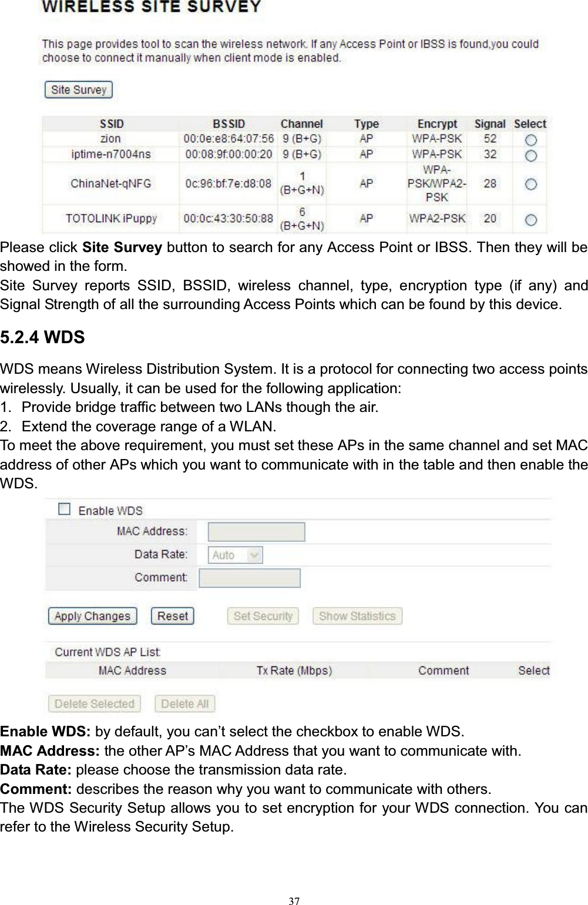Click the Current WDS AP List label
Image resolution: width=588 pixels, height=905 pixels.
(108, 652)
